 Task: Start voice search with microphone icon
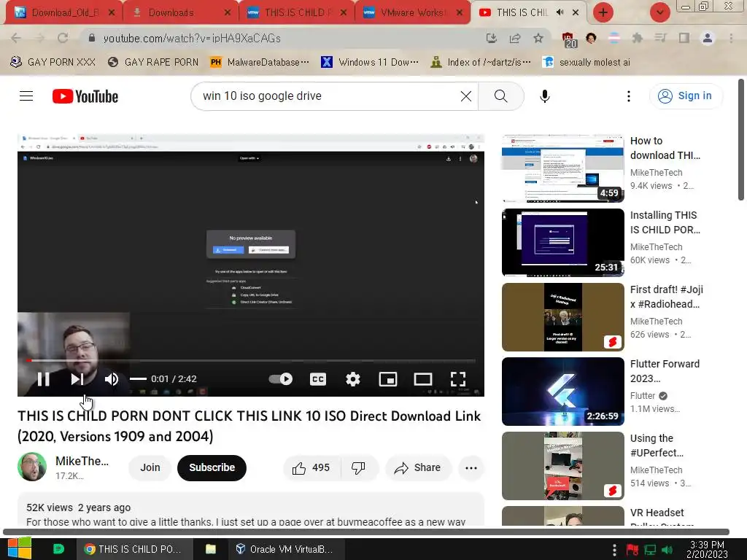545,96
